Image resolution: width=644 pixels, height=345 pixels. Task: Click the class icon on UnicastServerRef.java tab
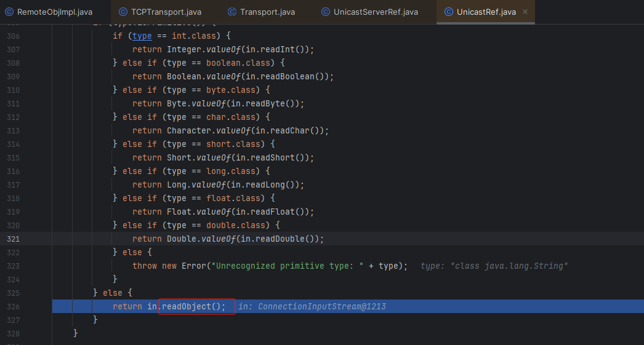(327, 12)
